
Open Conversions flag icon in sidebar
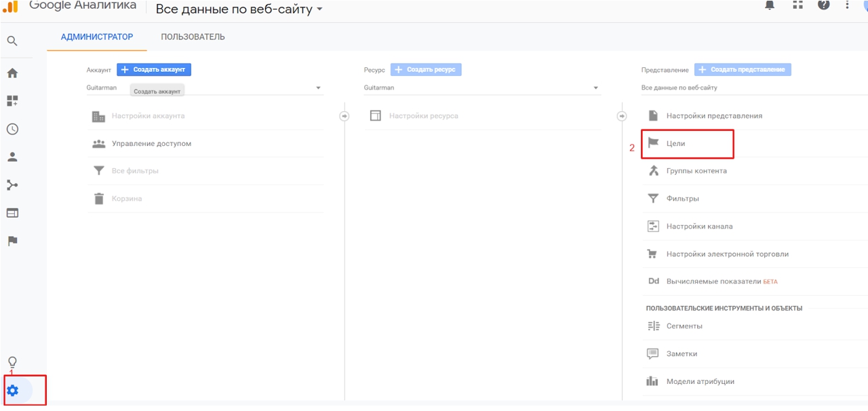[12, 241]
